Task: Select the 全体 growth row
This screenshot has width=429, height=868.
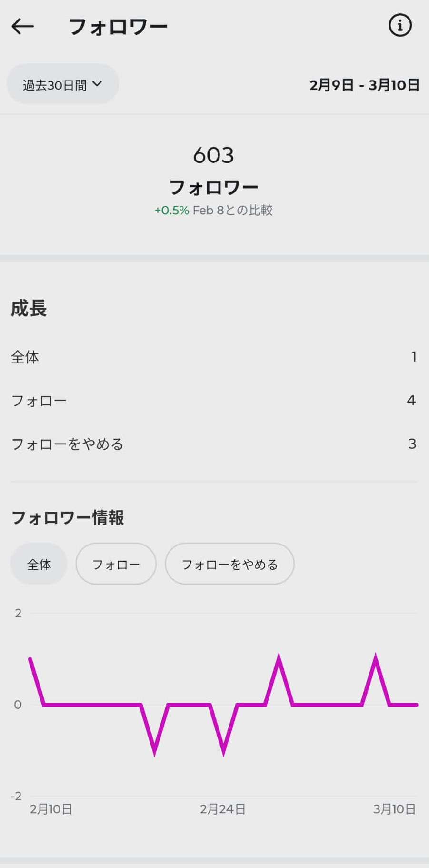Action: tap(214, 357)
